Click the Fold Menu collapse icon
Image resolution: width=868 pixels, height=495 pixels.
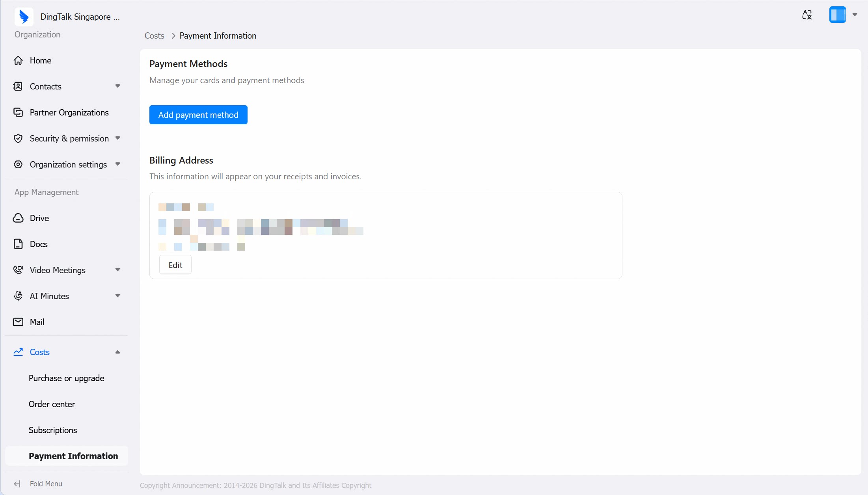pyautogui.click(x=17, y=484)
